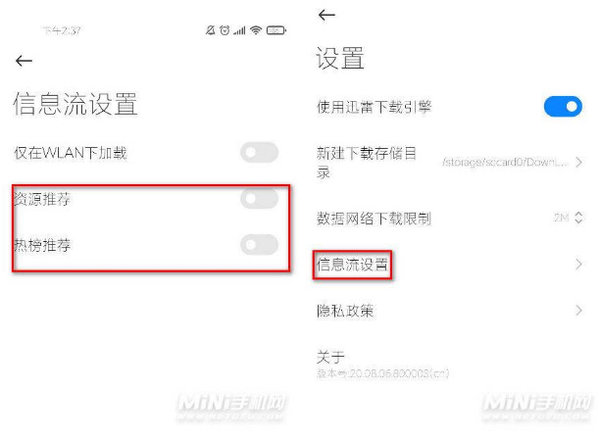600x440 pixels.
Task: Open 新建下载存储目录 chevron
Action: (x=579, y=162)
